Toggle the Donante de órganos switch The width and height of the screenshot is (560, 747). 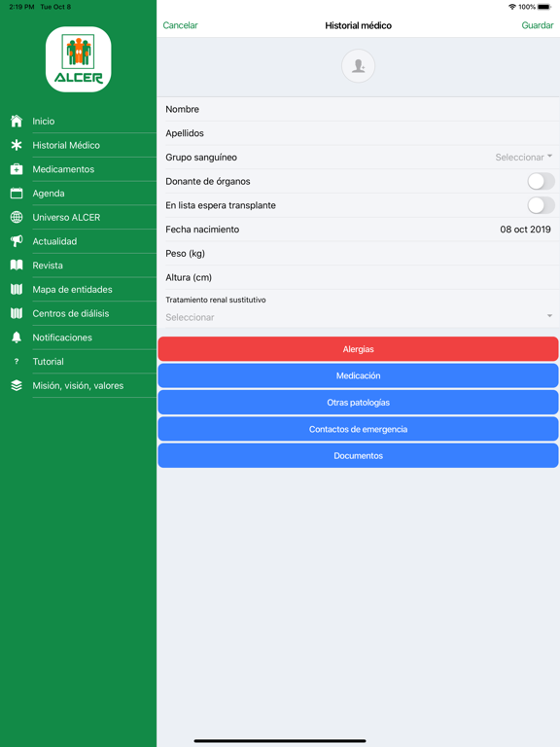click(541, 182)
